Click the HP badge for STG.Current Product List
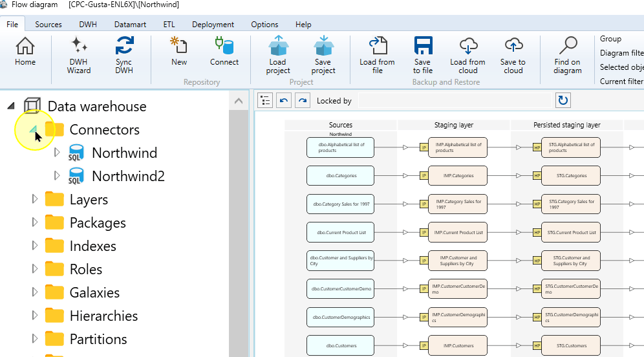 point(537,233)
